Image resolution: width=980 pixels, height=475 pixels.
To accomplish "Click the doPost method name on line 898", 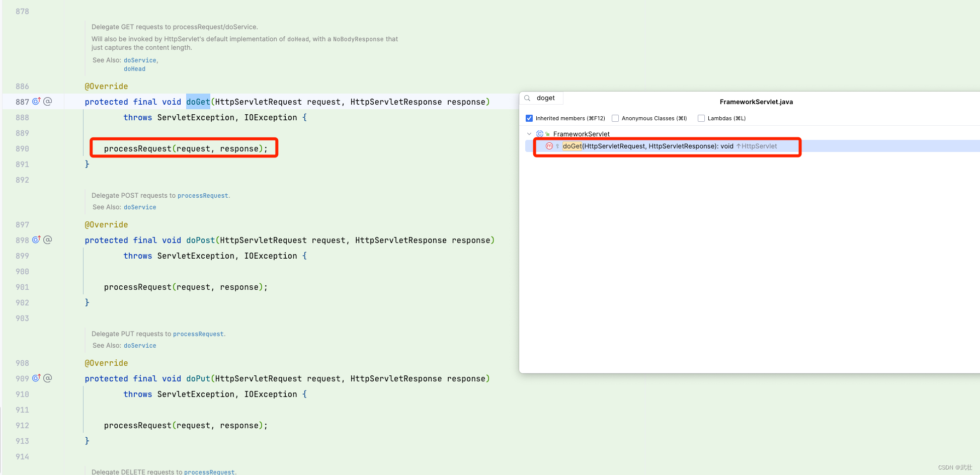I will (x=200, y=240).
